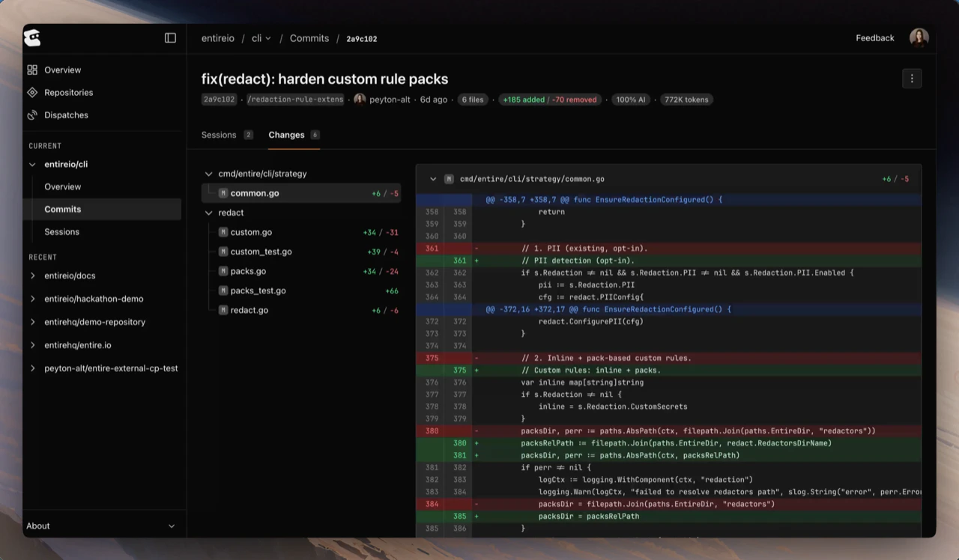The width and height of the screenshot is (959, 560).
Task: Click the Dispatches icon
Action: pos(32,115)
